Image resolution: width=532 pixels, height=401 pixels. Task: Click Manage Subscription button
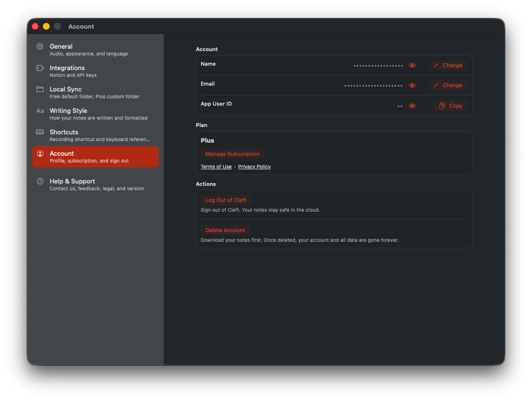tap(232, 154)
